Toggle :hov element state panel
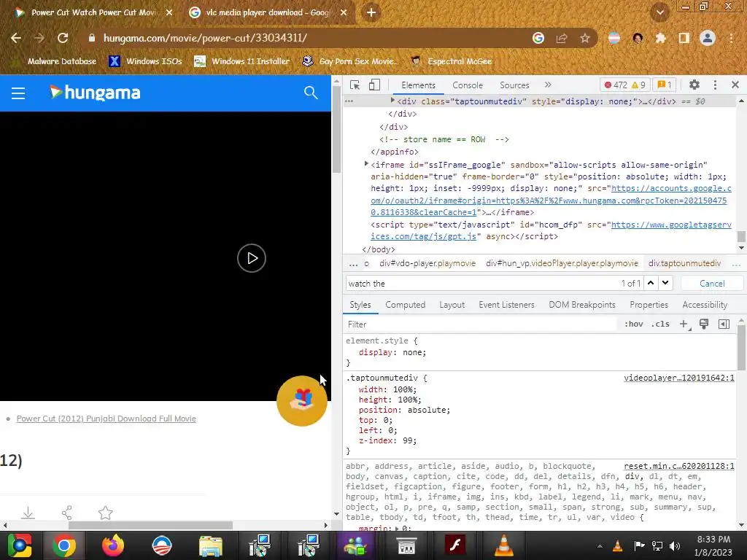The height and width of the screenshot is (560, 747). (x=634, y=324)
